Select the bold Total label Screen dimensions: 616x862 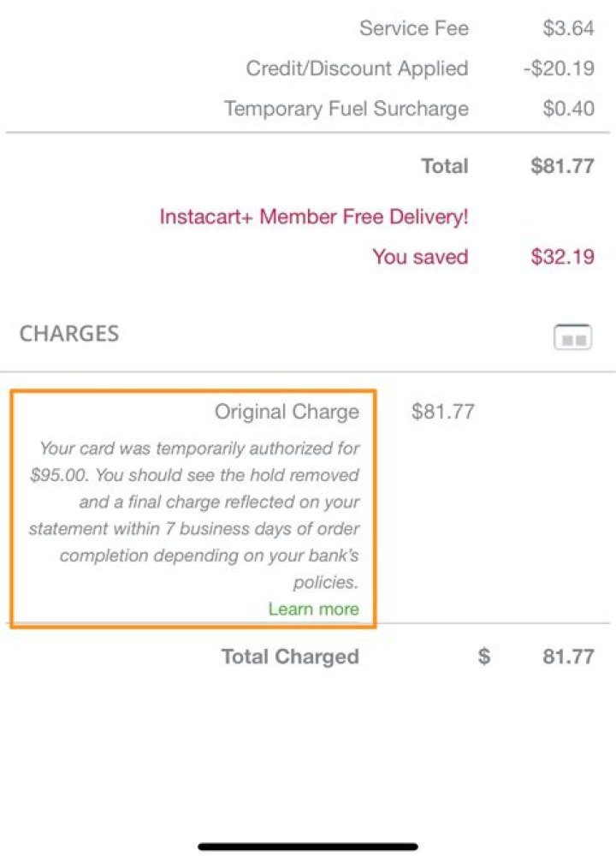pos(445,166)
